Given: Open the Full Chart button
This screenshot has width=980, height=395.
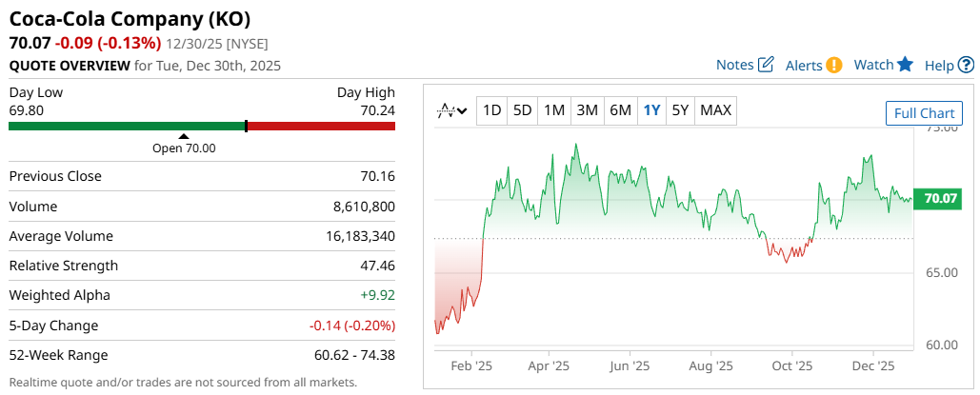Looking at the screenshot, I should click(x=924, y=113).
